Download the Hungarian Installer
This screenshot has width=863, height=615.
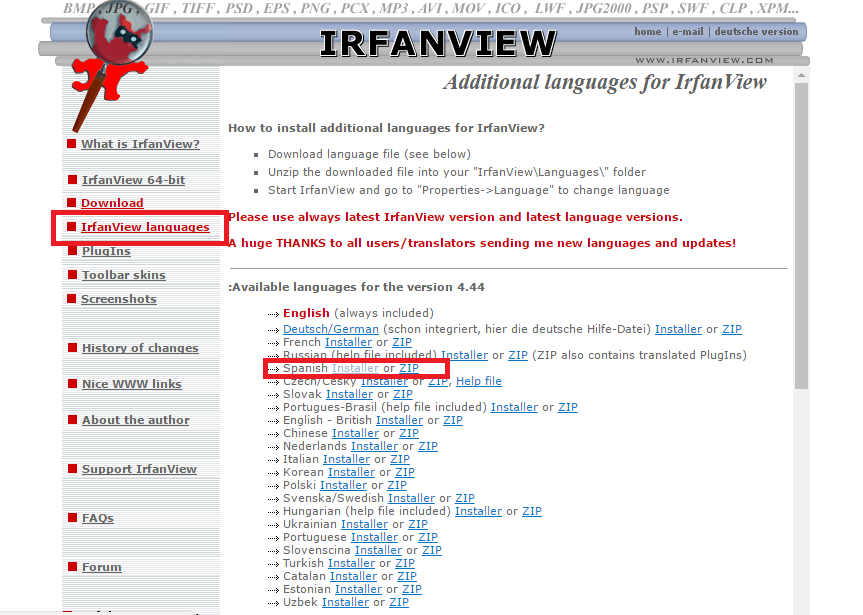coord(478,511)
